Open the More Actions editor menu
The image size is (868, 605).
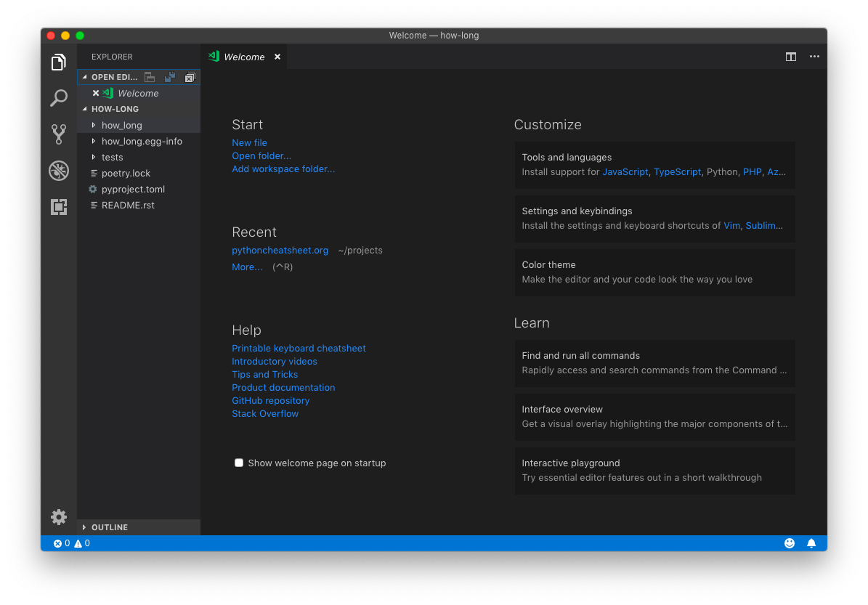click(x=814, y=56)
